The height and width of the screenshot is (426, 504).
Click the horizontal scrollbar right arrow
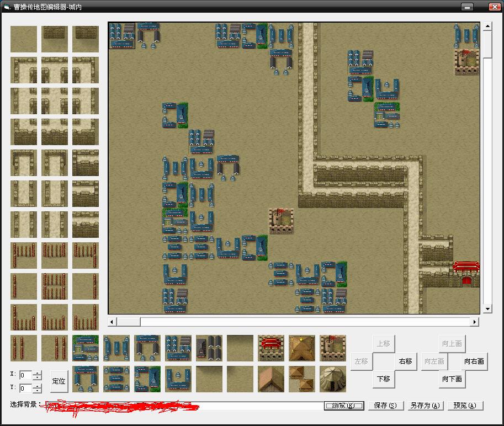coord(475,322)
